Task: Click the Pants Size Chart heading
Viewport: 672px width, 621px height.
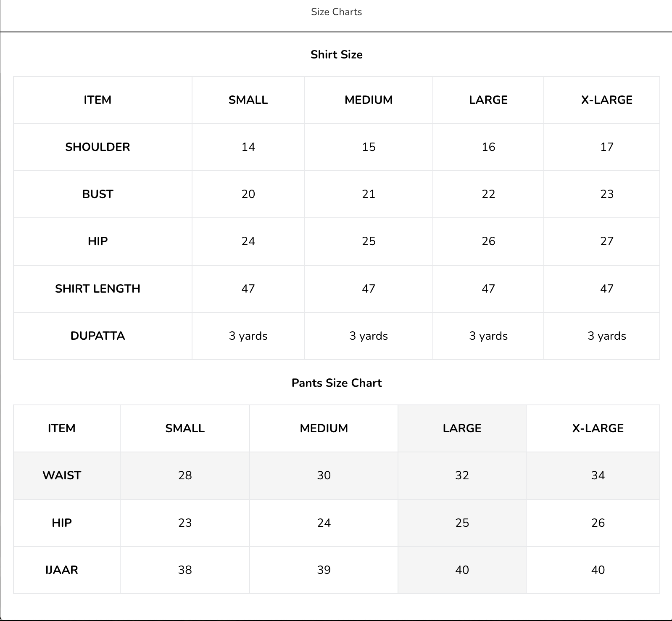Action: click(x=336, y=383)
